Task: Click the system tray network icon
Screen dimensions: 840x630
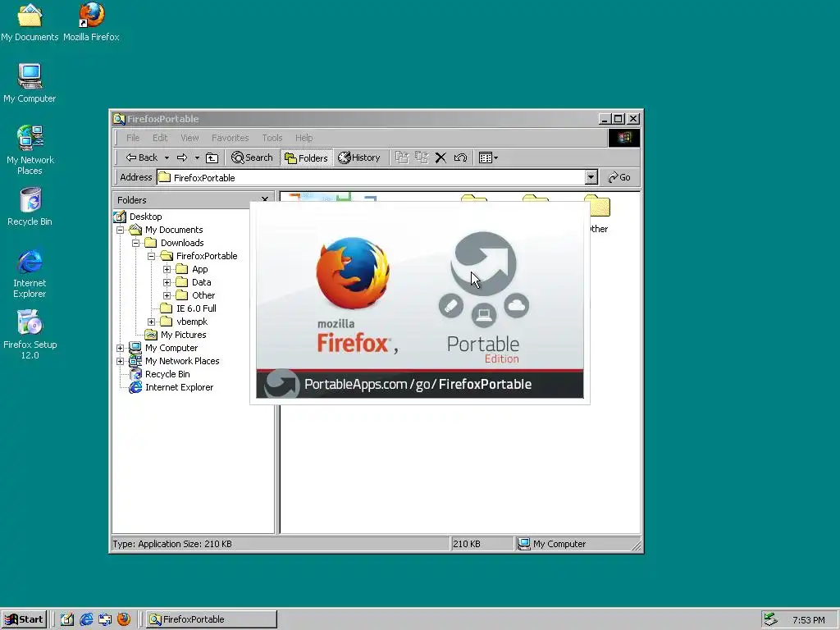Action: pyautogui.click(x=770, y=619)
